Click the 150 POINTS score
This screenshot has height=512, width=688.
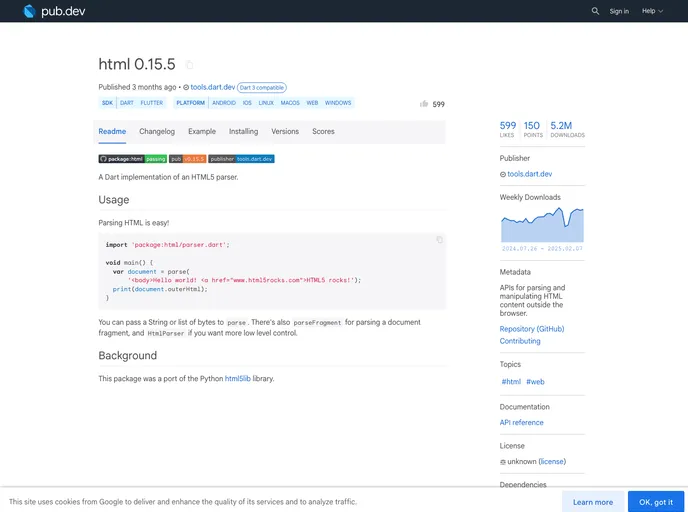[533, 129]
